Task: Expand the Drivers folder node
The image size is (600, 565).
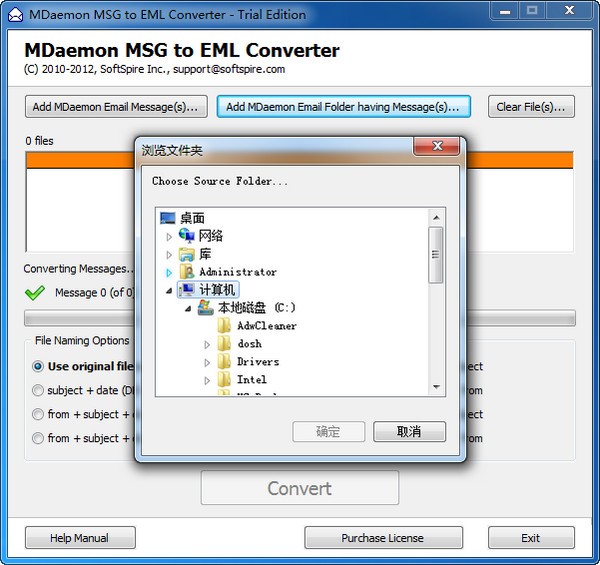Action: pos(207,363)
